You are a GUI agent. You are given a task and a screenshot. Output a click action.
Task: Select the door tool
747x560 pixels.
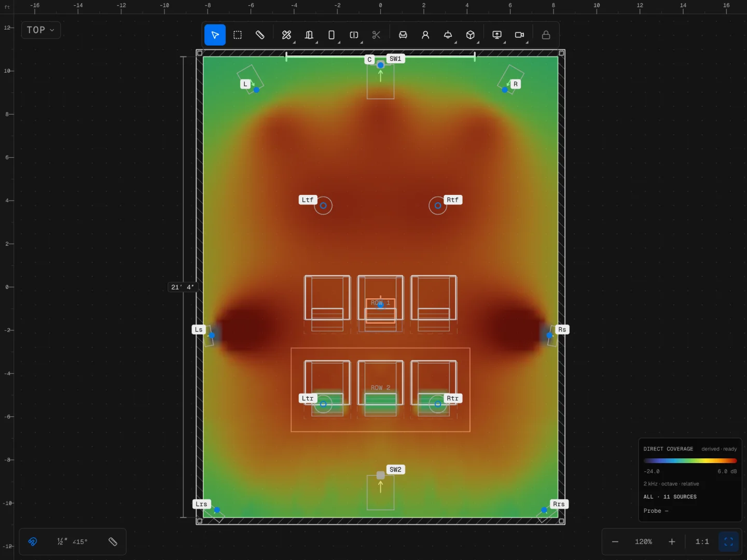(309, 35)
